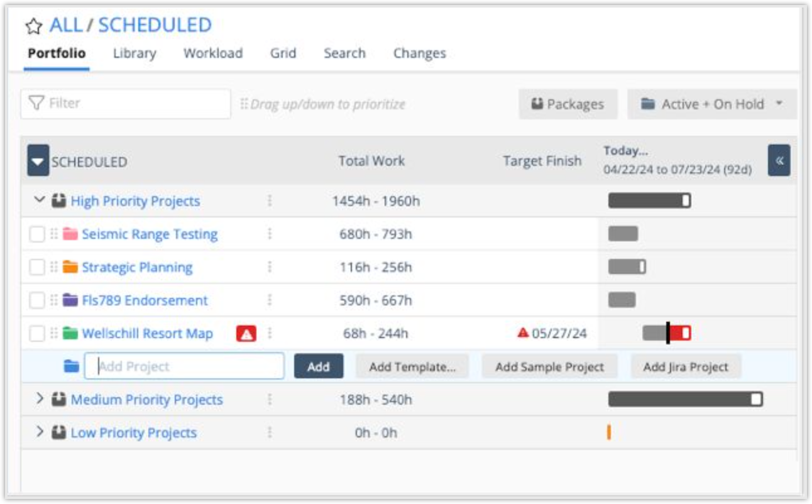The width and height of the screenshot is (812, 504).
Task: Click the Packages button
Action: (x=568, y=104)
